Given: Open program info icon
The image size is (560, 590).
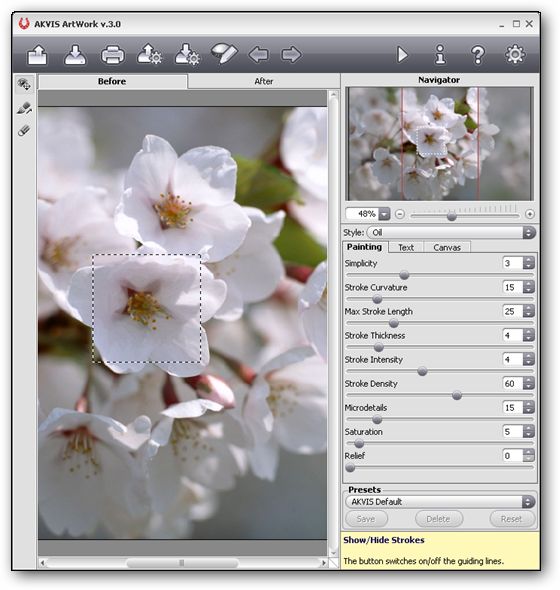Looking at the screenshot, I should click(x=440, y=55).
